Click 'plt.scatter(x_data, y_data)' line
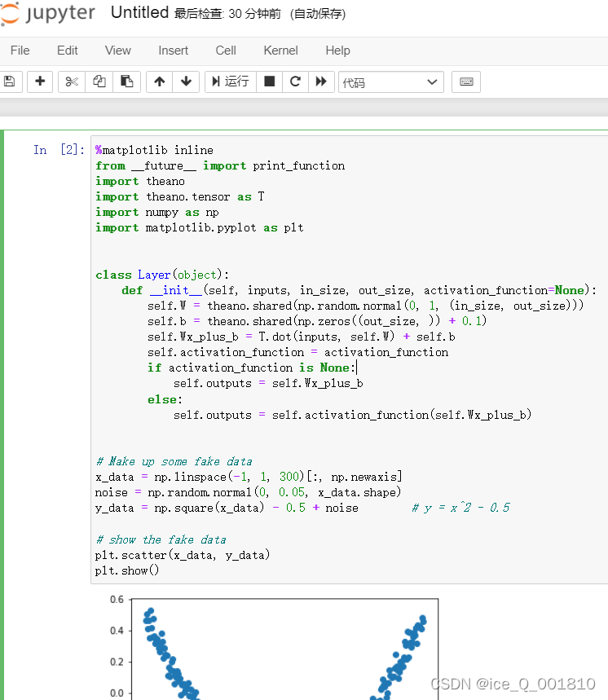The height and width of the screenshot is (700, 608). (183, 555)
